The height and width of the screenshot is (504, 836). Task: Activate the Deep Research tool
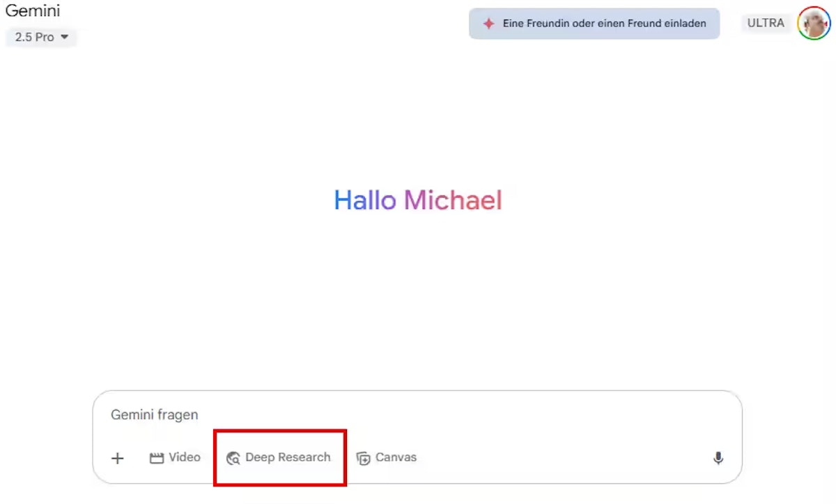coord(279,457)
